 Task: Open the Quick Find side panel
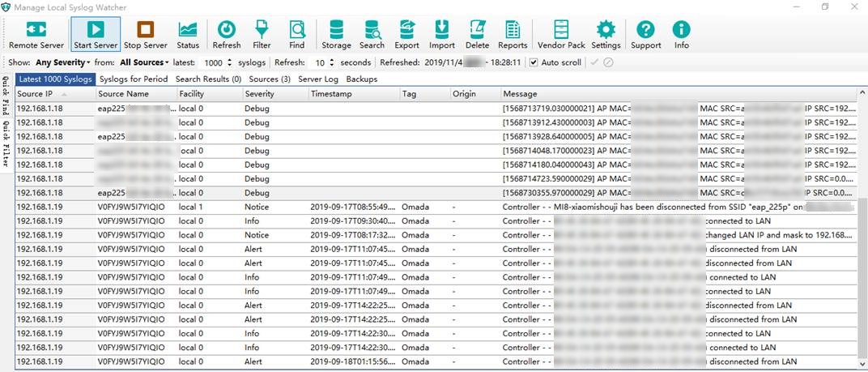tap(5, 95)
